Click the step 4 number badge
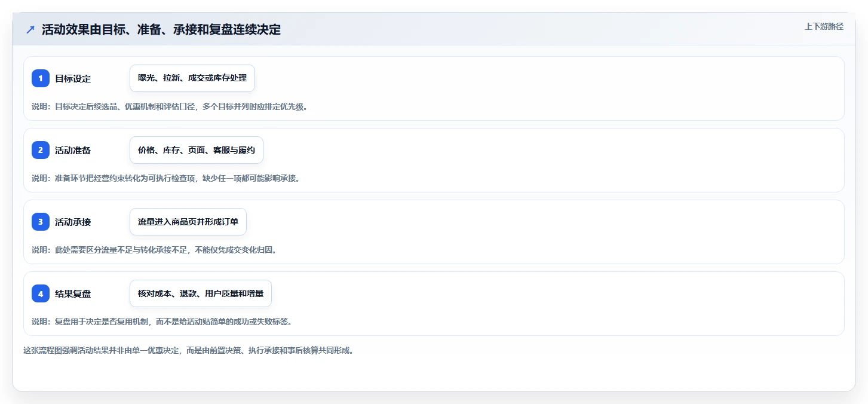 pos(41,293)
